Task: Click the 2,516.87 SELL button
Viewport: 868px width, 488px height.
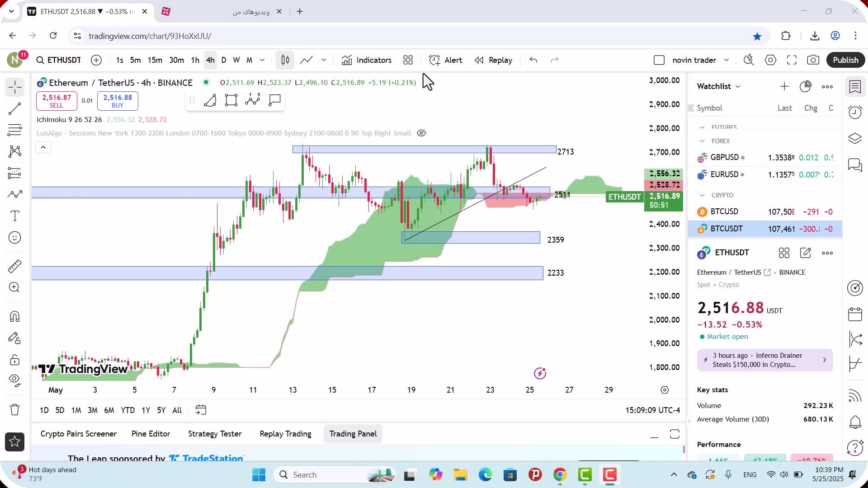Action: 57,101
